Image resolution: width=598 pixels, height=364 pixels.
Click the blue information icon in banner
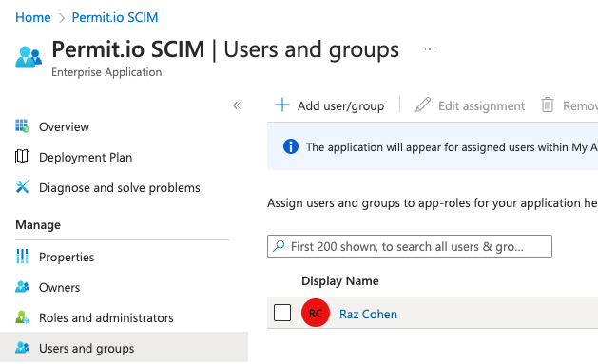point(291,146)
